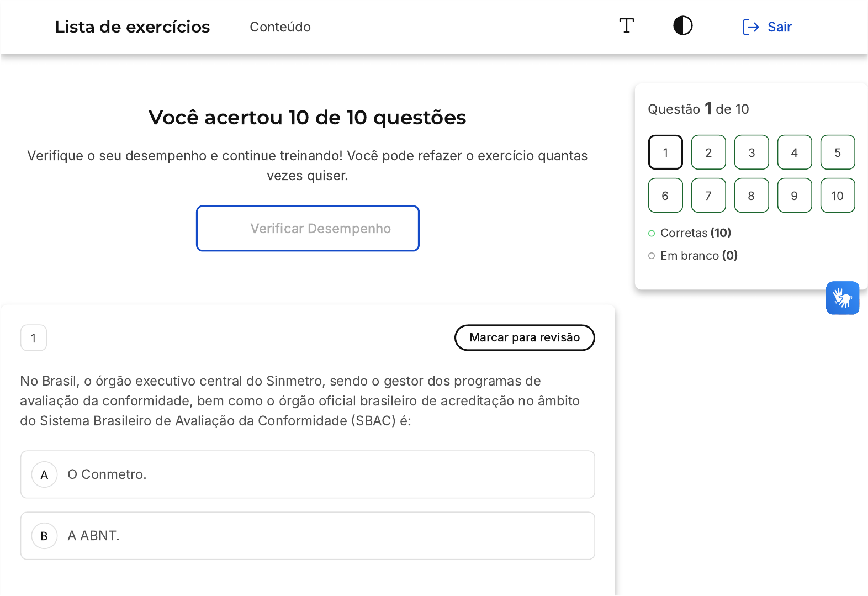Jump to question 9 in navigator

point(795,196)
